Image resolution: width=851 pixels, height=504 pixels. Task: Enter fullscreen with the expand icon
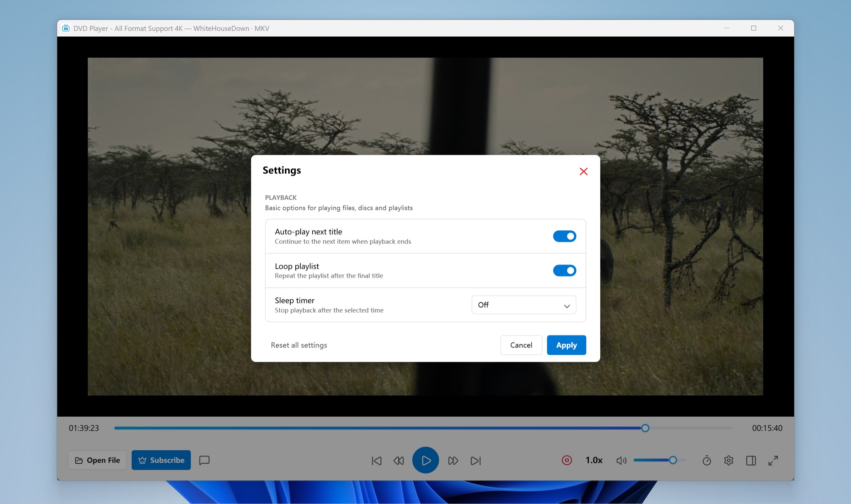(773, 460)
